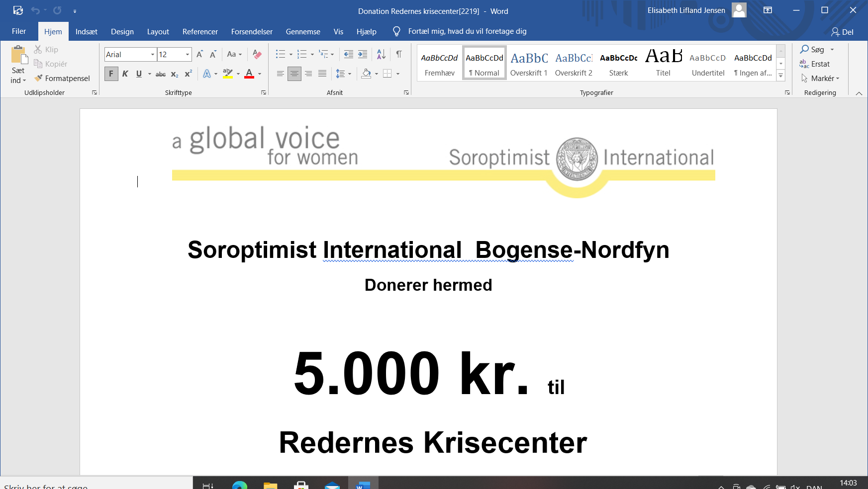Apply the Overskrift 1 style

(x=529, y=63)
